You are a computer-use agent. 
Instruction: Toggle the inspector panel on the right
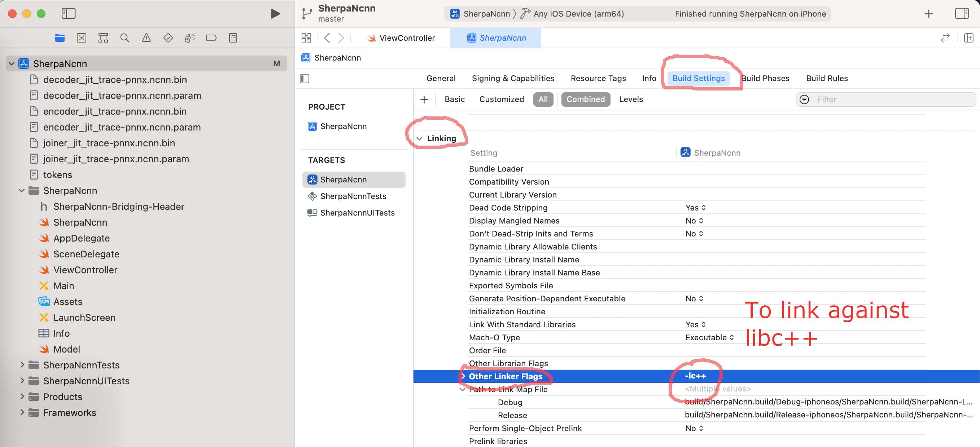[962, 14]
